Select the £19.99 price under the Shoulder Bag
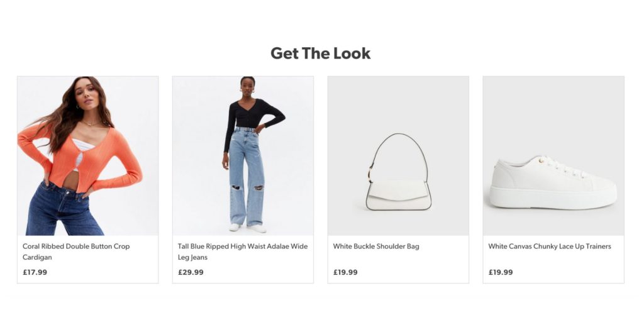This screenshot has width=644, height=332. [345, 272]
